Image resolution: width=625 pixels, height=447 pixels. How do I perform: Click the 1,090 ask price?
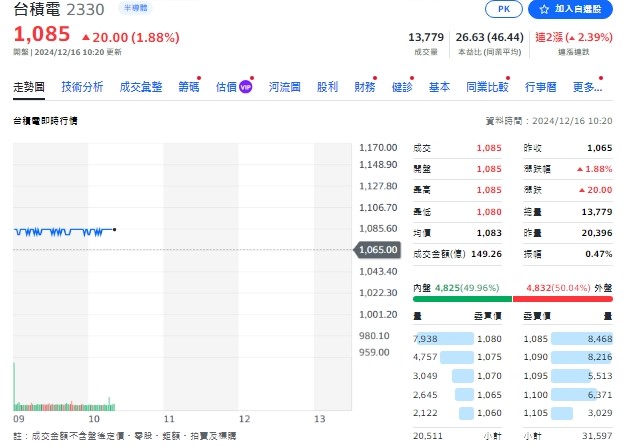[536, 357]
